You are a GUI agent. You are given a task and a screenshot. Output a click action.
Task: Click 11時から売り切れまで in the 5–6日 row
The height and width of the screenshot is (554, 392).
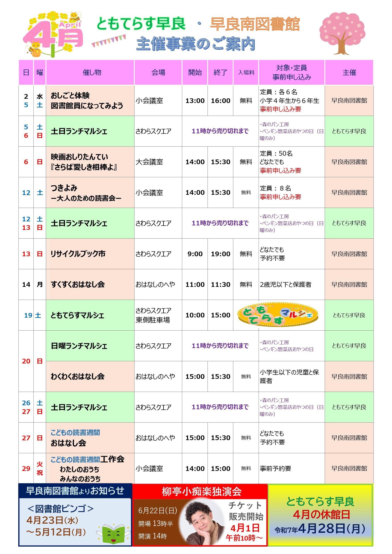[x=220, y=131]
